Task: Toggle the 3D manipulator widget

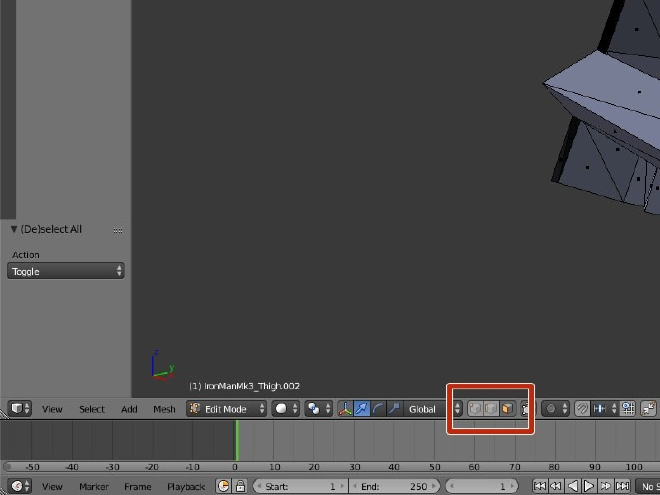Action: tap(345, 409)
